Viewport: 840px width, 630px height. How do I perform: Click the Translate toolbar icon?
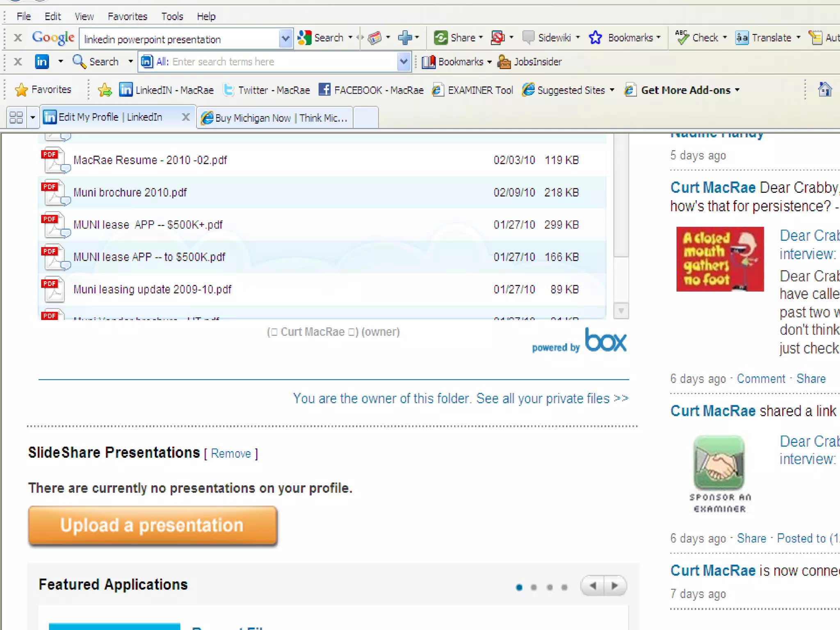coord(742,38)
